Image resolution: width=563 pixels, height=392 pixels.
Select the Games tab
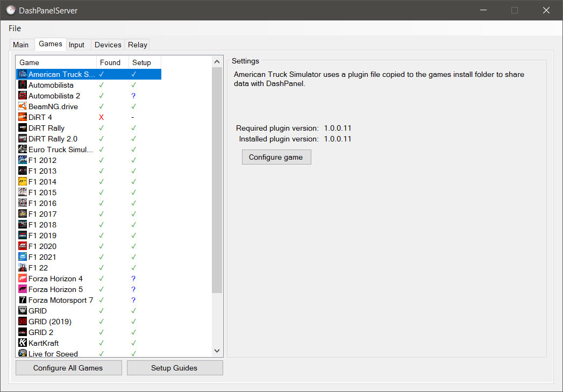(x=50, y=44)
